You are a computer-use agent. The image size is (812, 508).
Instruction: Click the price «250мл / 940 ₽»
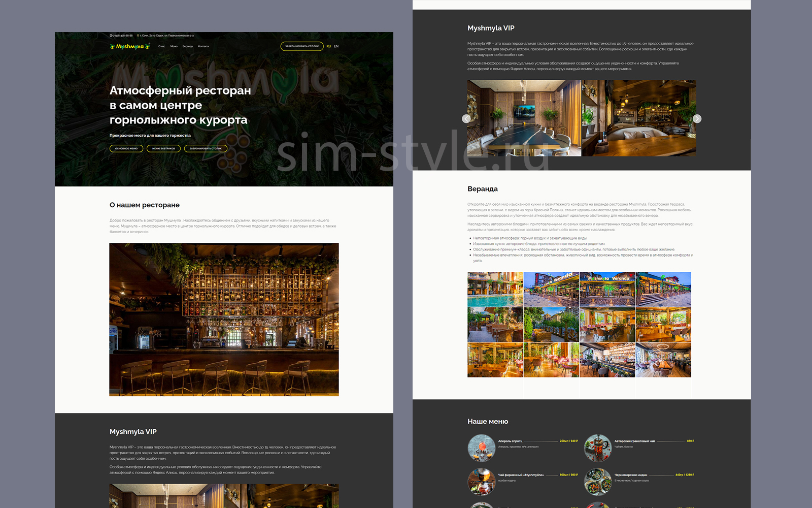click(x=568, y=441)
